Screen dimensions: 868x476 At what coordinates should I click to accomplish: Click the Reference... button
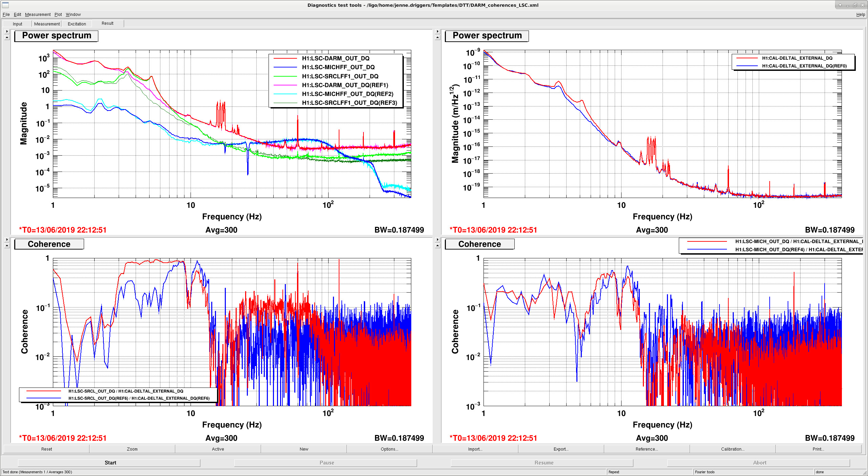[647, 449]
